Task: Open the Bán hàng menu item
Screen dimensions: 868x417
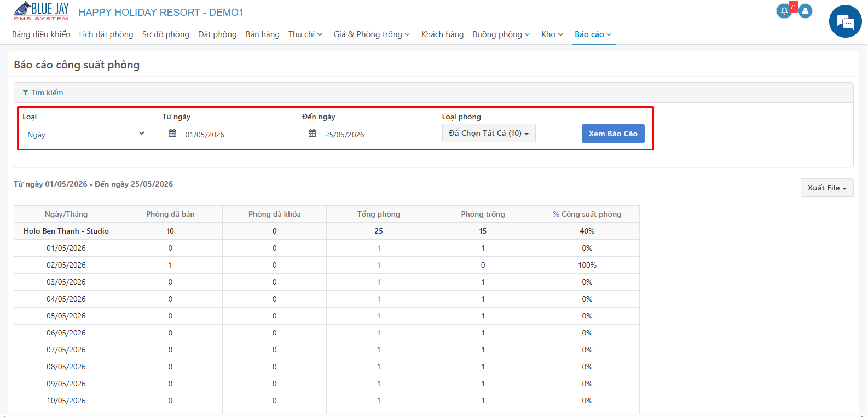Action: (x=263, y=34)
